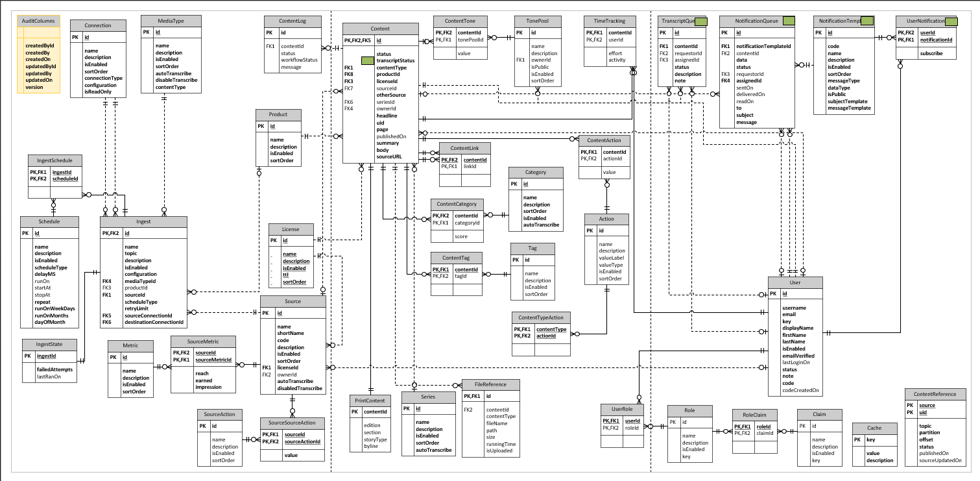The height and width of the screenshot is (481, 980).
Task: Select the SourceMetric table header
Action: coord(202,341)
